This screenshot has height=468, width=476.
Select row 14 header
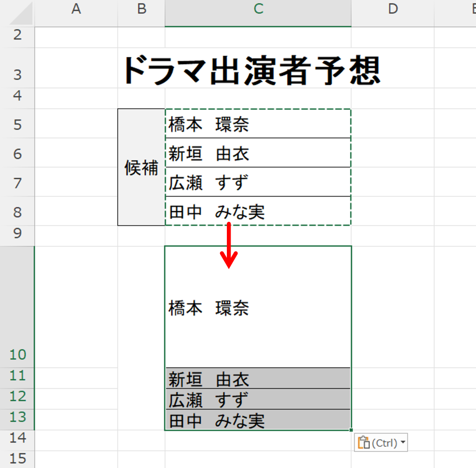pyautogui.click(x=17, y=438)
